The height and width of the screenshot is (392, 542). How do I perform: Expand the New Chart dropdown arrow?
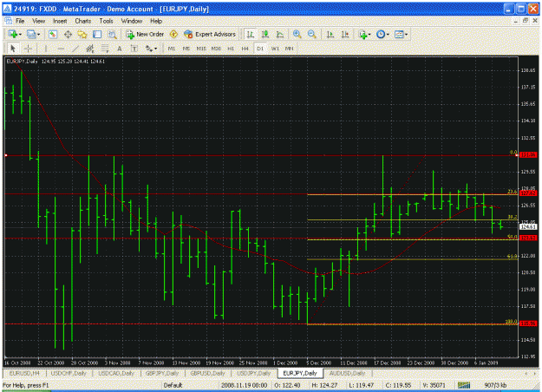(x=21, y=35)
